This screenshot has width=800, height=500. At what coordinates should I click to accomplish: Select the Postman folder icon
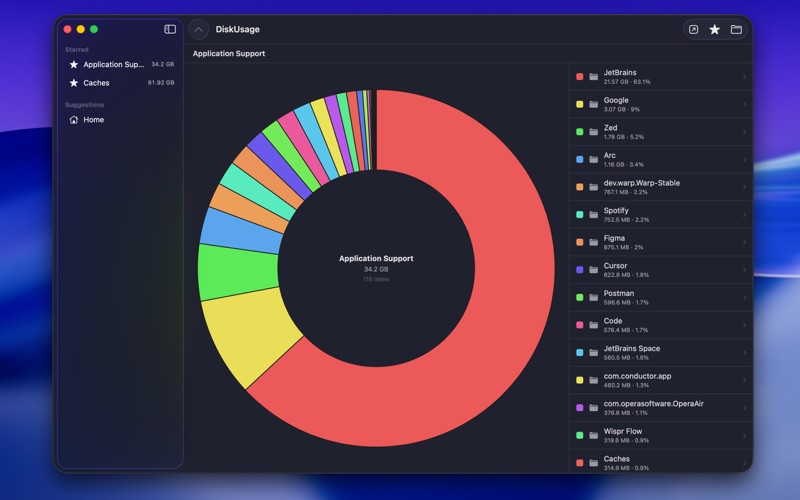tap(594, 297)
